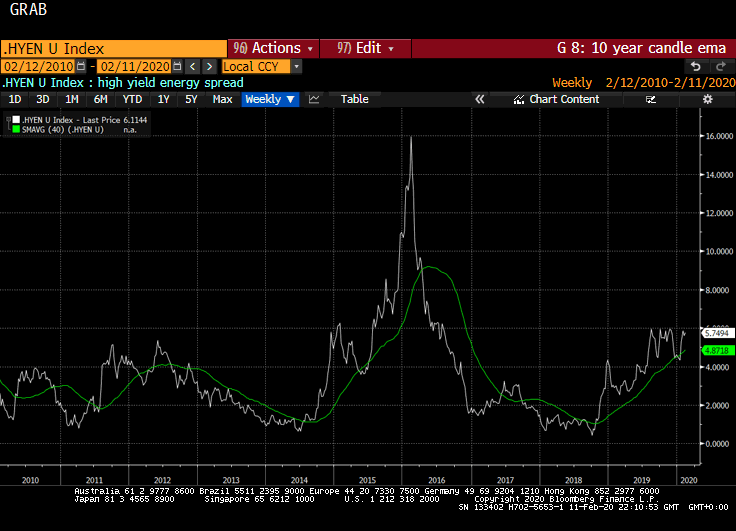
Task: Click the redo arrow icon
Action: (x=720, y=66)
